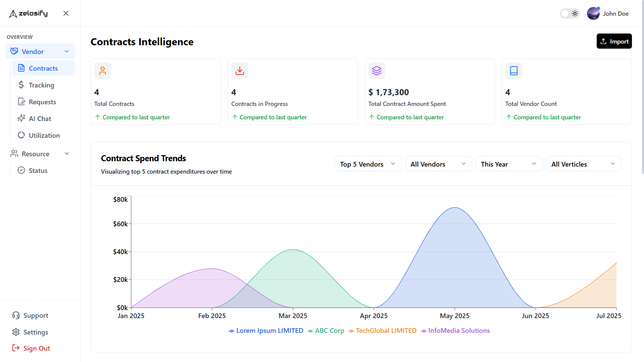This screenshot has height=362, width=644.
Task: Open the This Year dropdown
Action: pos(508,164)
